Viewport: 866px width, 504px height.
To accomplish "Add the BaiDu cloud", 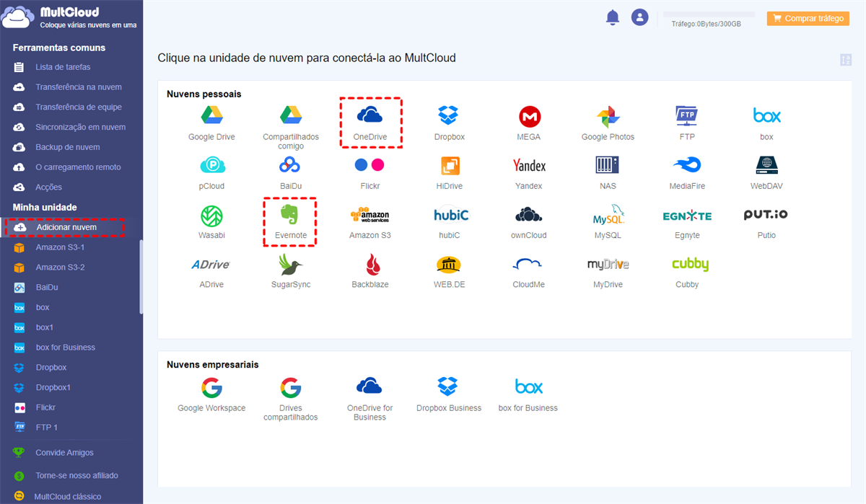I will [x=291, y=172].
